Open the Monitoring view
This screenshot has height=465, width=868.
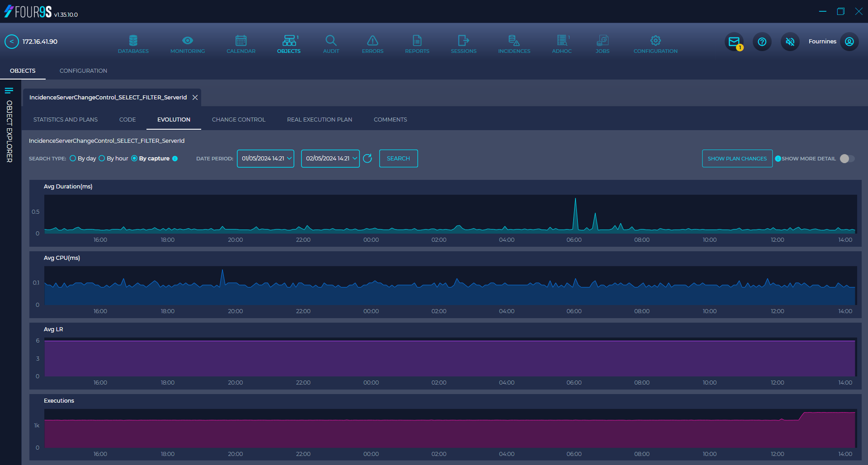coord(187,43)
